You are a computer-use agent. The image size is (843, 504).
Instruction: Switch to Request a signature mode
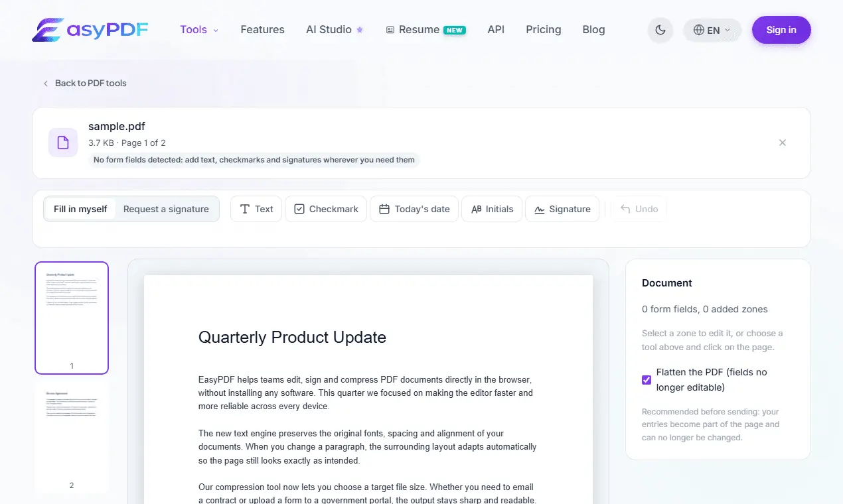pos(166,209)
